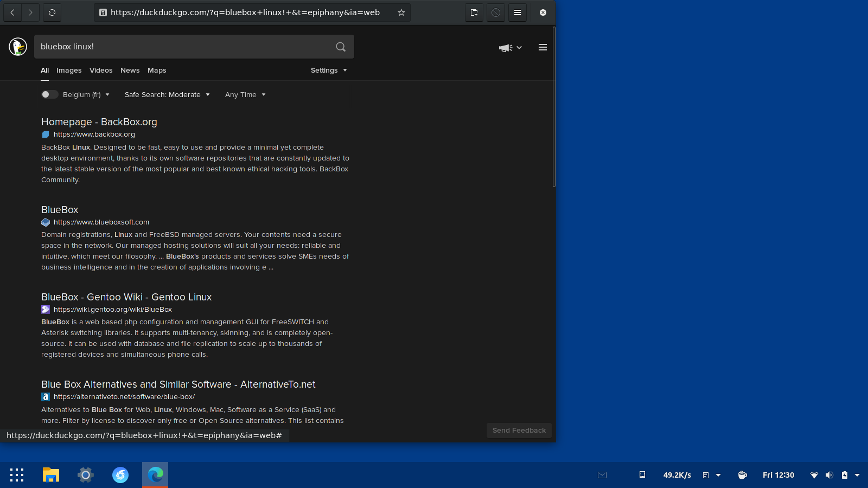Launch the file manager from the taskbar

click(51, 475)
